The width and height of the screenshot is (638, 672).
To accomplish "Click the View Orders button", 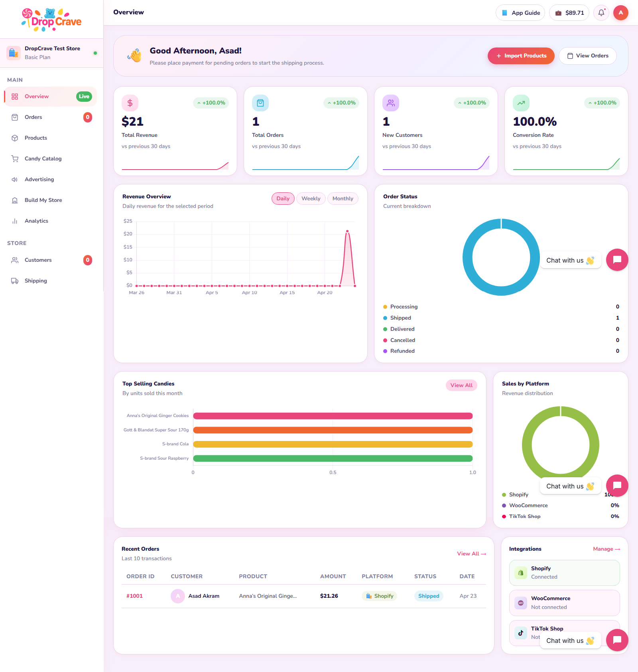I will click(588, 56).
